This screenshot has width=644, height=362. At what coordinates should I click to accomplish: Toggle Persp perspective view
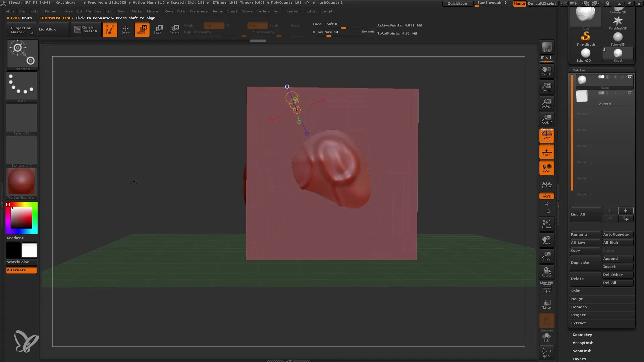546,135
